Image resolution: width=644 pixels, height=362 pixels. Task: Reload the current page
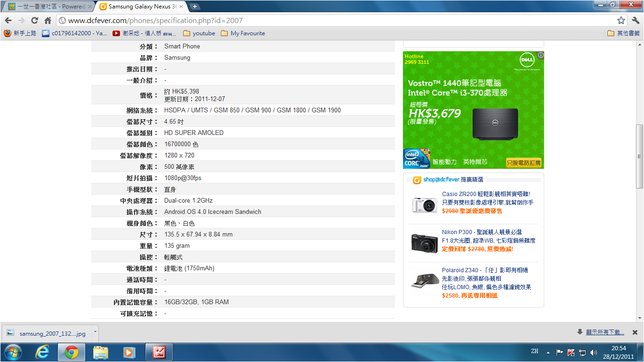coord(34,21)
